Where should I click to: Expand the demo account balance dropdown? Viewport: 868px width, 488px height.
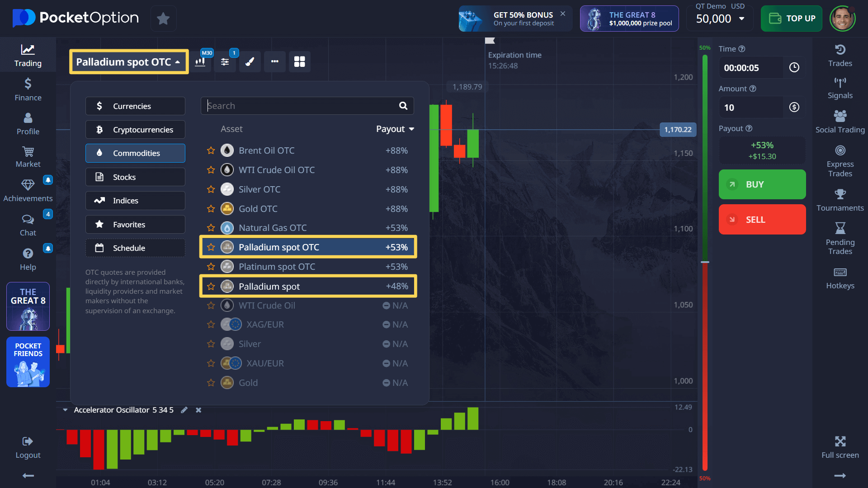(741, 19)
